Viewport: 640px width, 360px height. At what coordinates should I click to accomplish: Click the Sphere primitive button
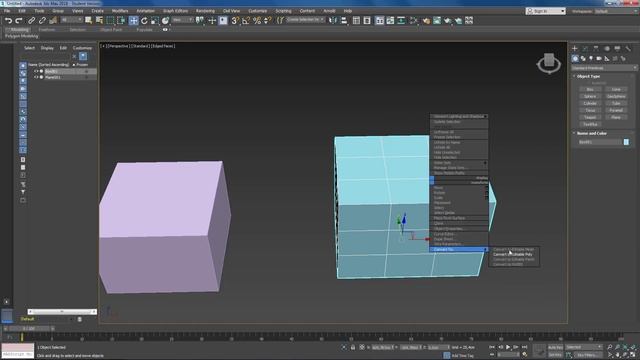590,96
